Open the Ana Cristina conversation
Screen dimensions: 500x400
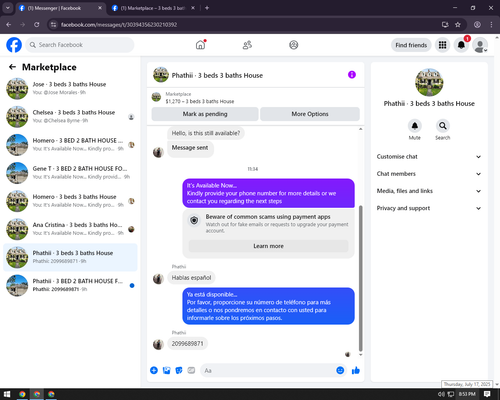(70, 229)
